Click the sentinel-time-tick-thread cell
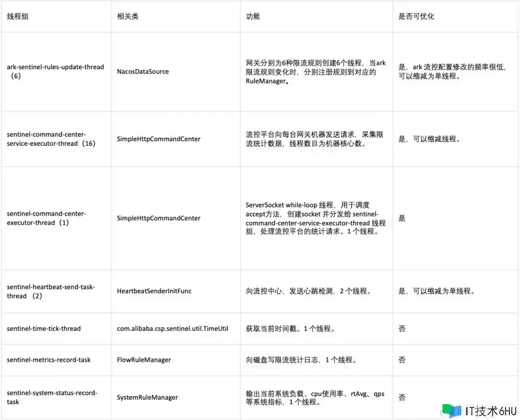This screenshot has width=520, height=420. pyautogui.click(x=44, y=329)
